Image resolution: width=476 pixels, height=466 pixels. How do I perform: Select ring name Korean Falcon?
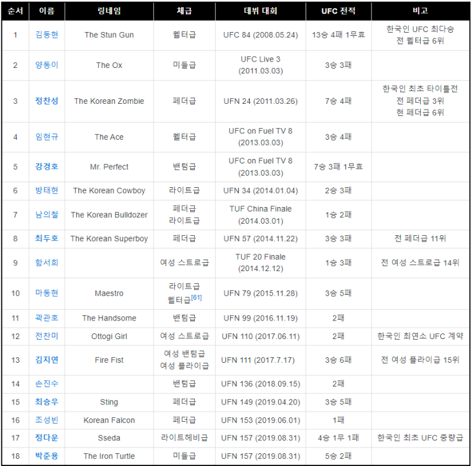click(x=109, y=420)
